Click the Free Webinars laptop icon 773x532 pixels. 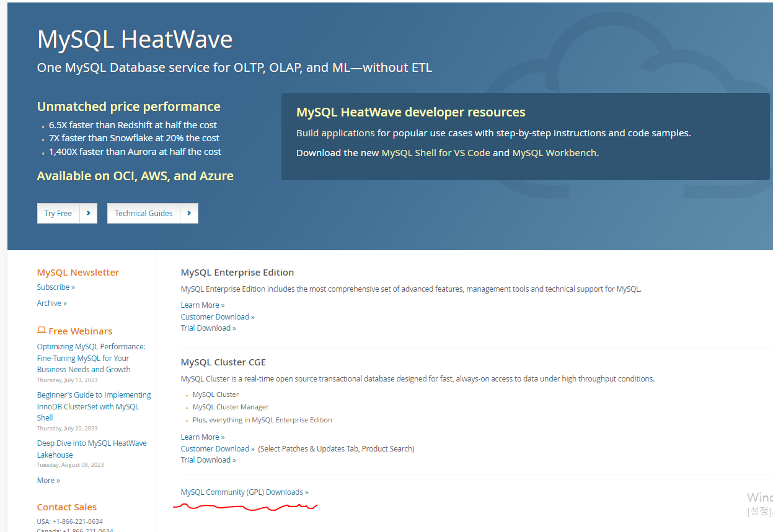tap(42, 331)
